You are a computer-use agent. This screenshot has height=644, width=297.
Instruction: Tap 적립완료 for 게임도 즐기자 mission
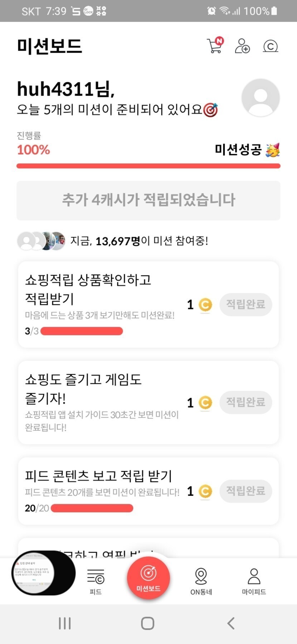(x=245, y=402)
